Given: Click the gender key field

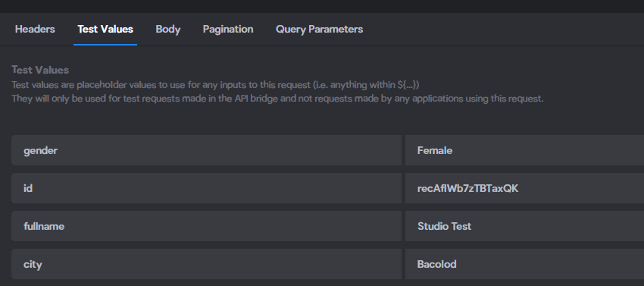Looking at the screenshot, I should 206,150.
